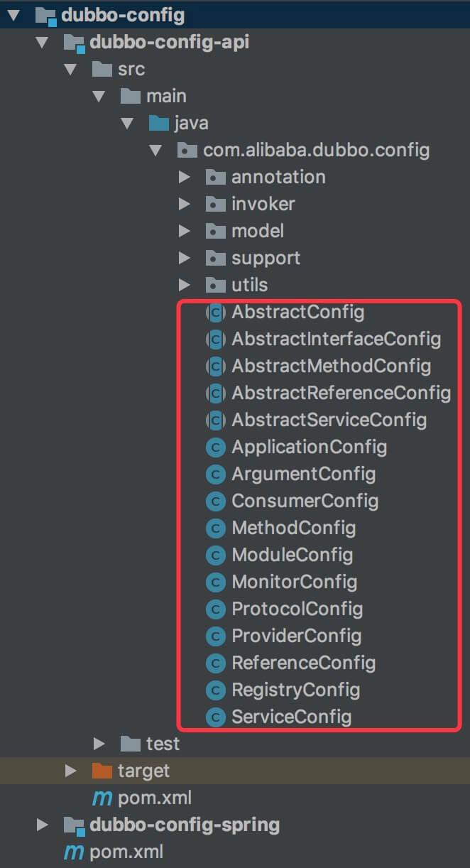Select the ProtocolConfig class file
The height and width of the screenshot is (868, 470).
[297, 609]
